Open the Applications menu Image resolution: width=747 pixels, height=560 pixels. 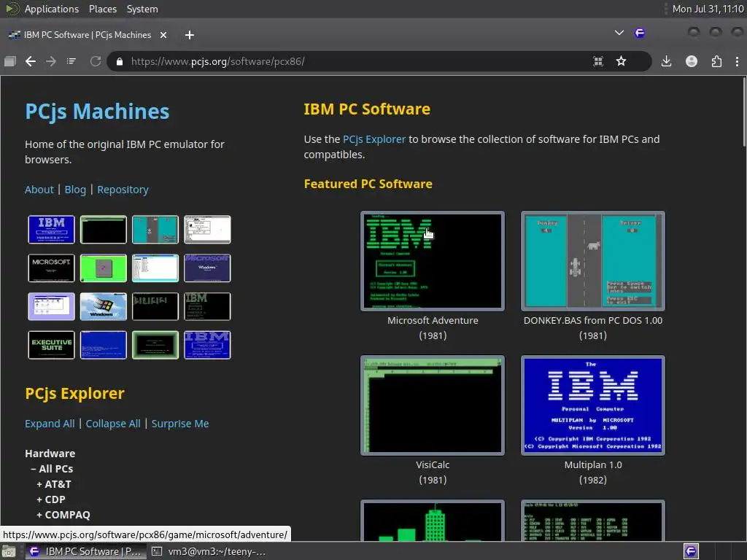coord(52,9)
